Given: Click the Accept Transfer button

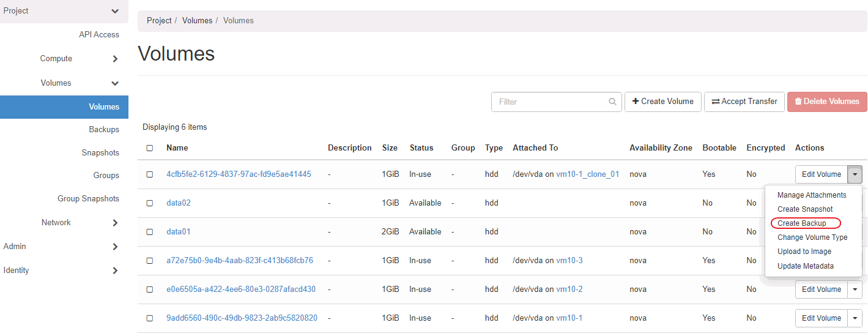Looking at the screenshot, I should click(x=744, y=102).
